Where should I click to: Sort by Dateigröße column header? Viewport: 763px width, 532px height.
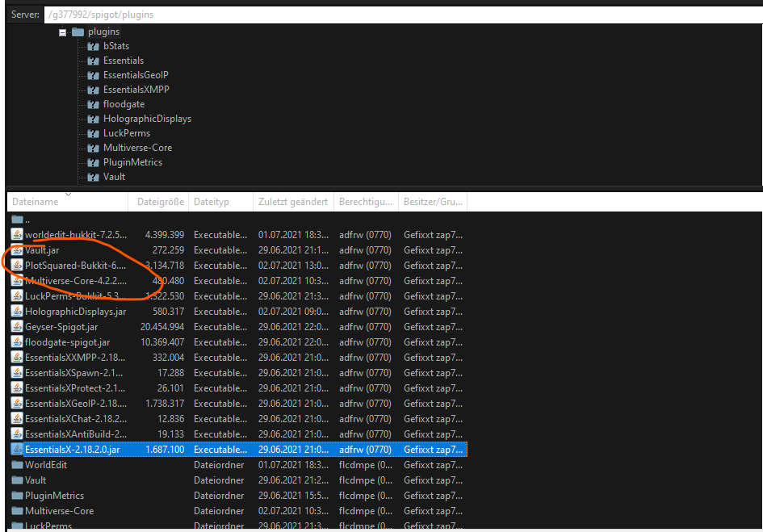[x=158, y=202]
